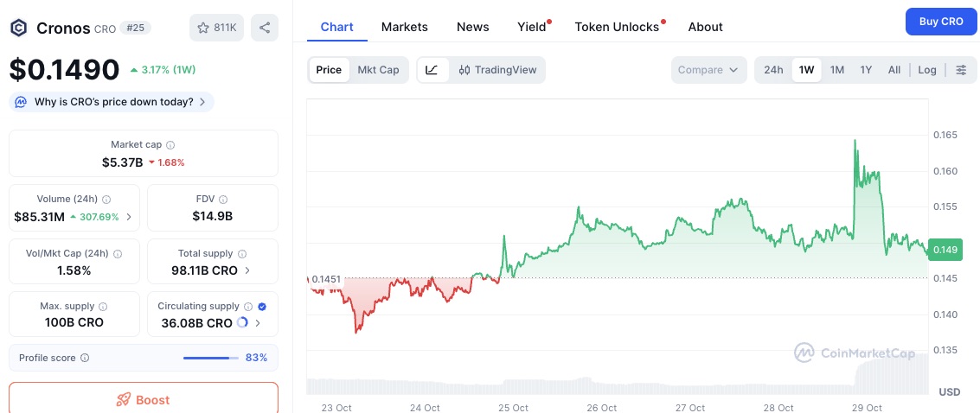Viewport: 980px width, 413px height.
Task: Switch to TradingView chart mode
Action: (497, 70)
